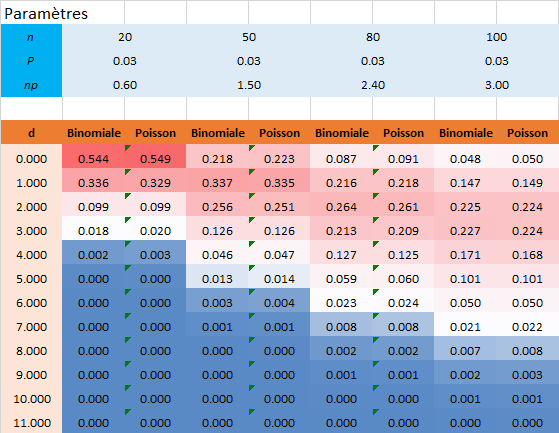Screen dimensions: 559x433
Task: Select the cell with value 0.337
Action: 217,183
